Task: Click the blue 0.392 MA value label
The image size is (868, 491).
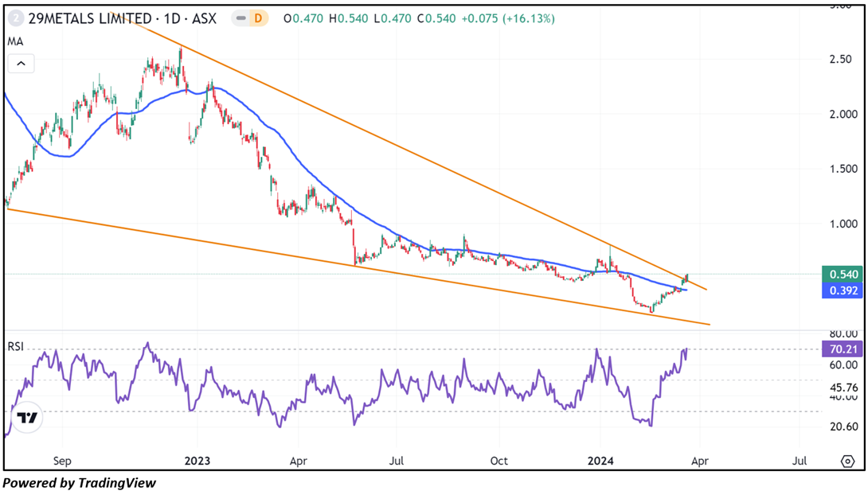Action: point(842,290)
